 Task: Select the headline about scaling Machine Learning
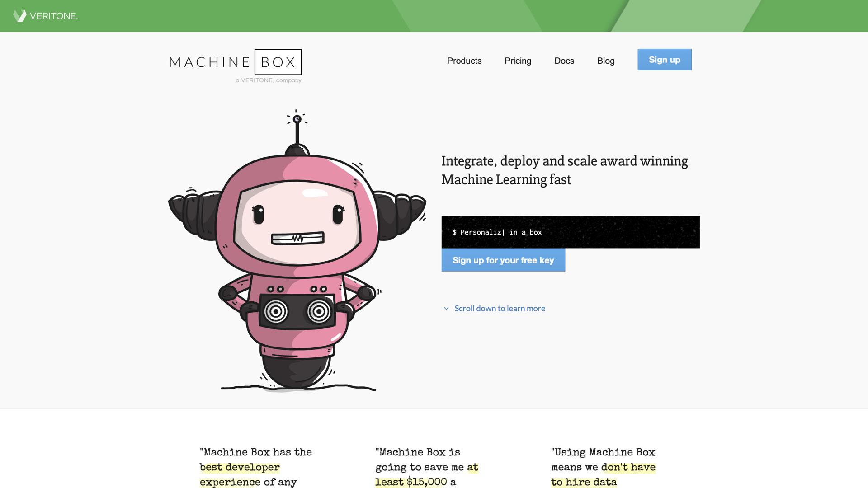click(565, 170)
